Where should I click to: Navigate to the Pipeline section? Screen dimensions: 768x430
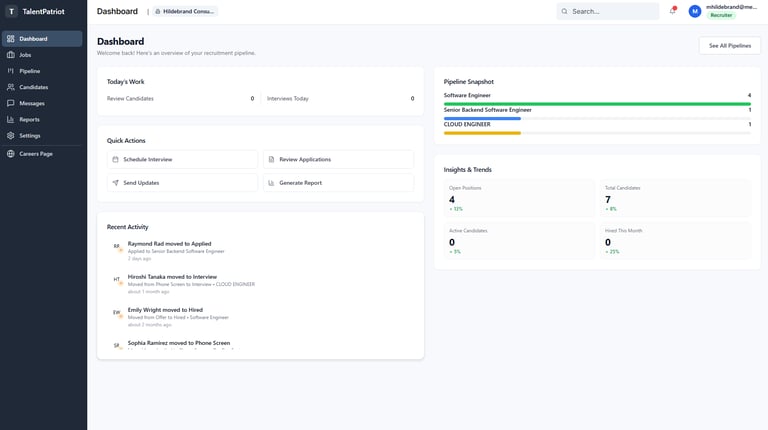[x=29, y=71]
